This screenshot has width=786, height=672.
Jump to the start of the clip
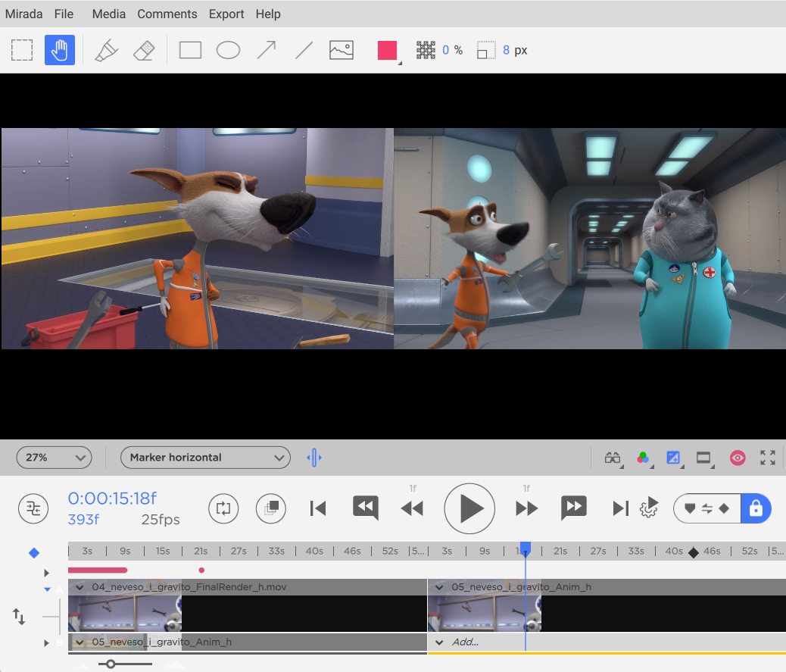(x=318, y=508)
